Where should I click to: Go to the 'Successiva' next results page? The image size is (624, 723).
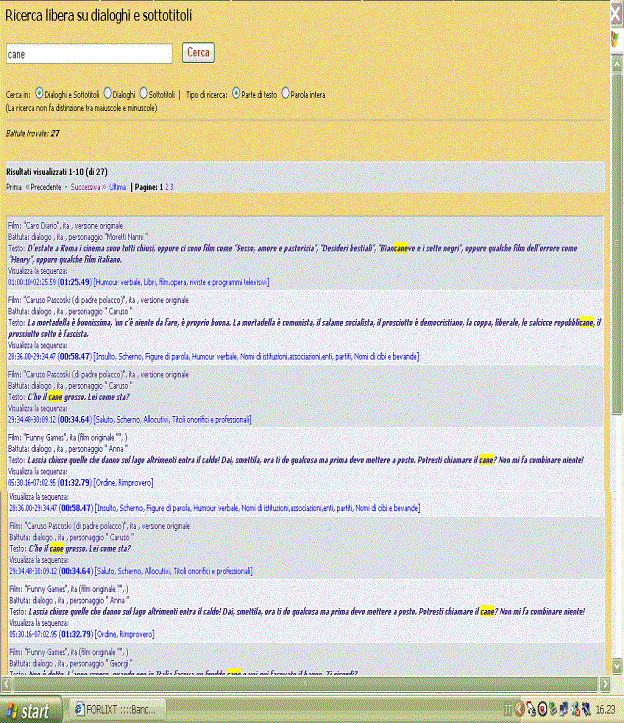[85, 186]
